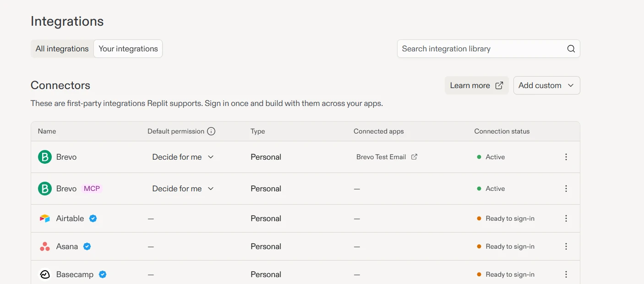Open more options menu for Asana row
The image size is (644, 284).
[x=566, y=246]
